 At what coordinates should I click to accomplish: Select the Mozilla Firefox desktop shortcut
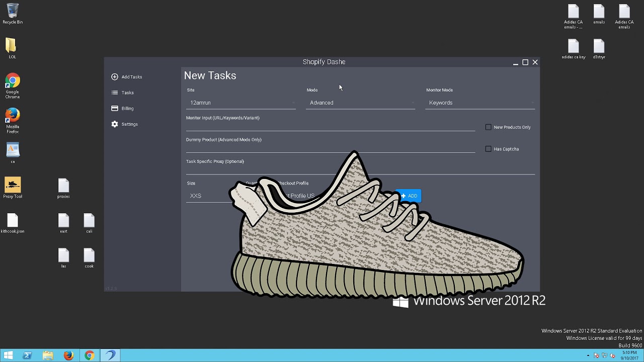pos(13,121)
